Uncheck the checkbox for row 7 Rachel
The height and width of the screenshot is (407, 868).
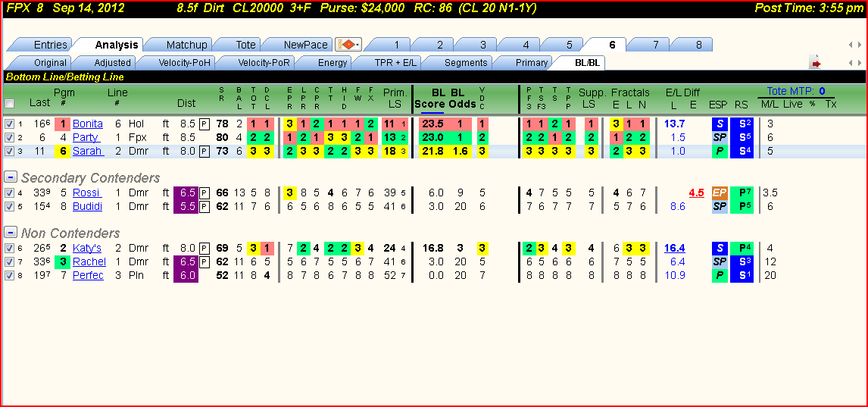pyautogui.click(x=9, y=262)
